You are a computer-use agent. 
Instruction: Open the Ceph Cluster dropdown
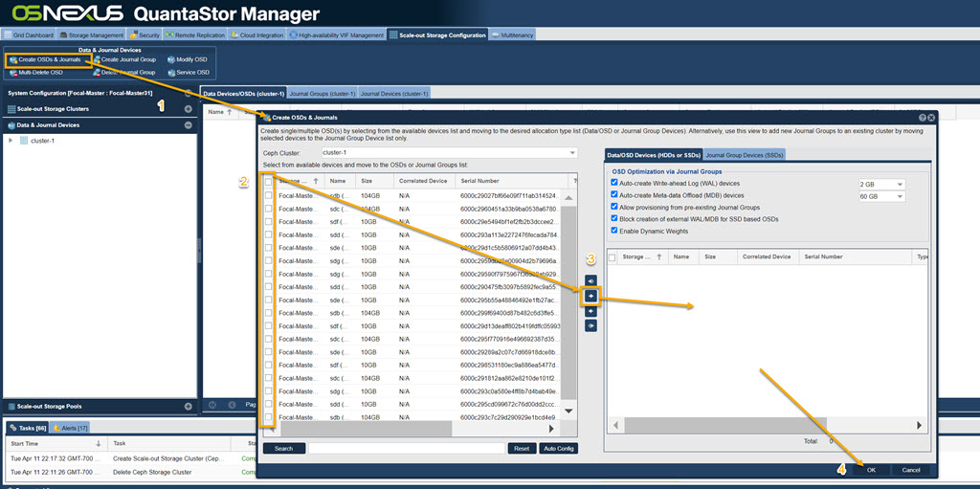point(572,153)
